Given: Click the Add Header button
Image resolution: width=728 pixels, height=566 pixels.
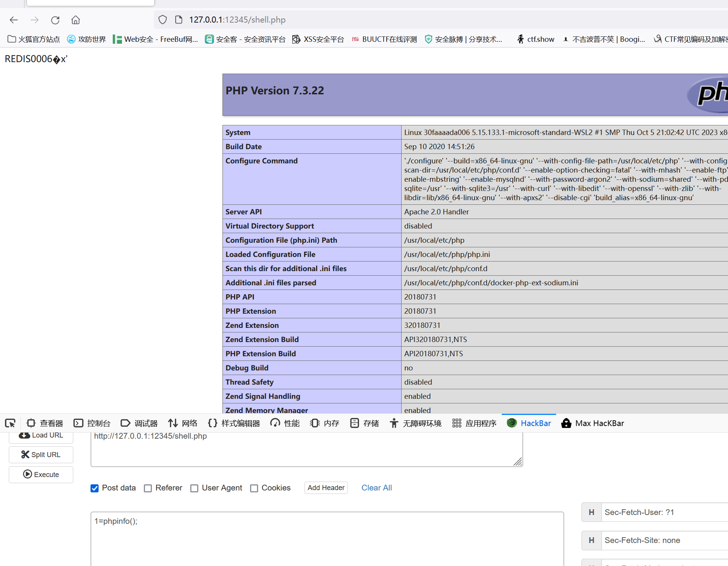Looking at the screenshot, I should coord(326,488).
